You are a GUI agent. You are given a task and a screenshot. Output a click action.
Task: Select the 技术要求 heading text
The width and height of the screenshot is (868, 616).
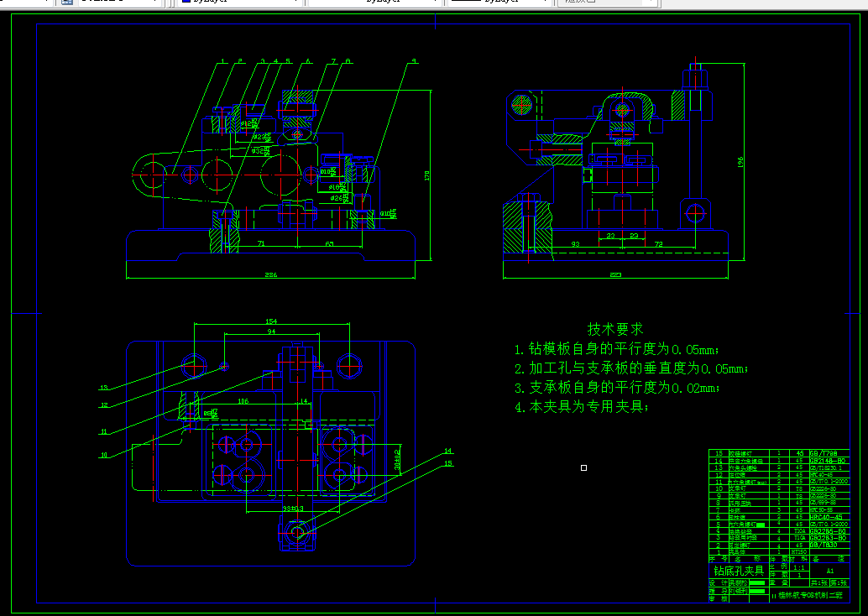[x=615, y=329]
